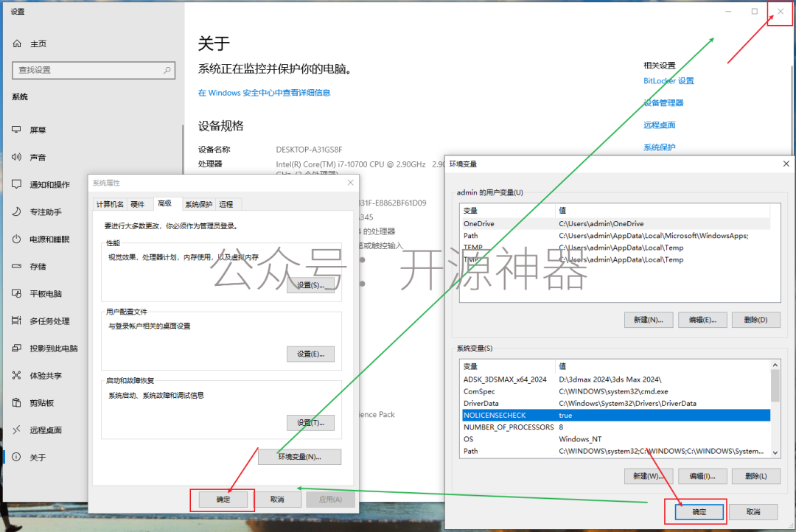The height and width of the screenshot is (532, 796).
Task: Click 变量 column header in system variables
Action: pyautogui.click(x=508, y=366)
